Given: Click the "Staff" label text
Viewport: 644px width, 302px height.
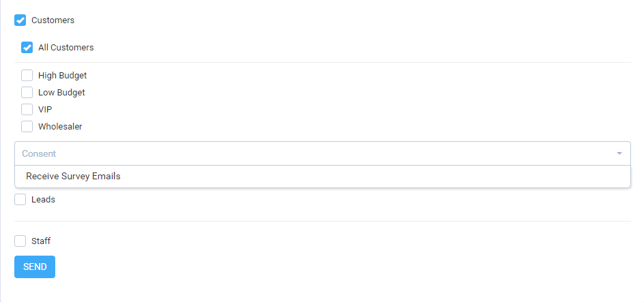Looking at the screenshot, I should click(41, 241).
